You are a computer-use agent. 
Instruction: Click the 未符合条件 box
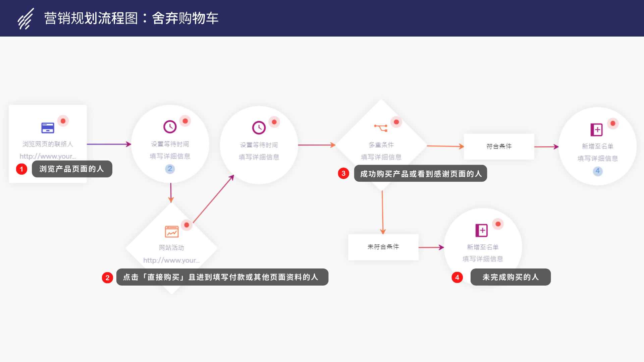point(383,247)
